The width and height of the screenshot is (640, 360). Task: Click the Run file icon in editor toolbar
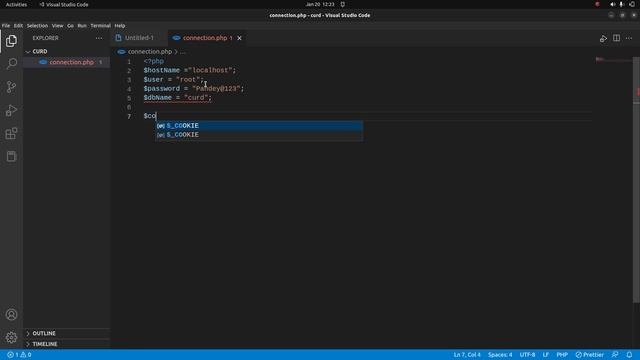click(x=603, y=38)
